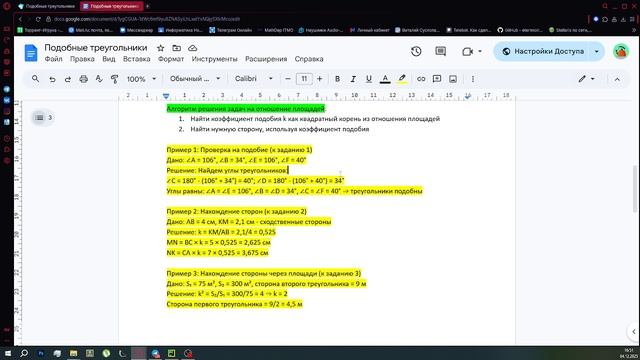Open the Мессенджер bookmark

point(136,30)
